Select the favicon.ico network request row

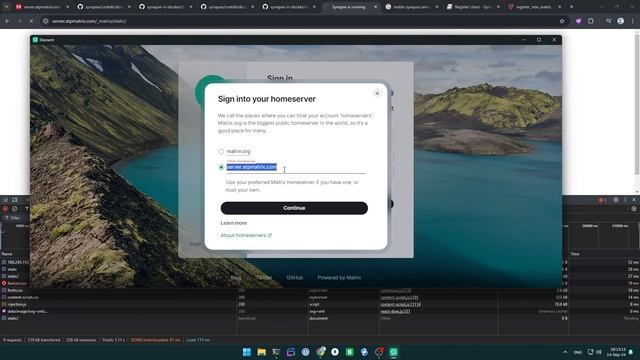[15, 283]
